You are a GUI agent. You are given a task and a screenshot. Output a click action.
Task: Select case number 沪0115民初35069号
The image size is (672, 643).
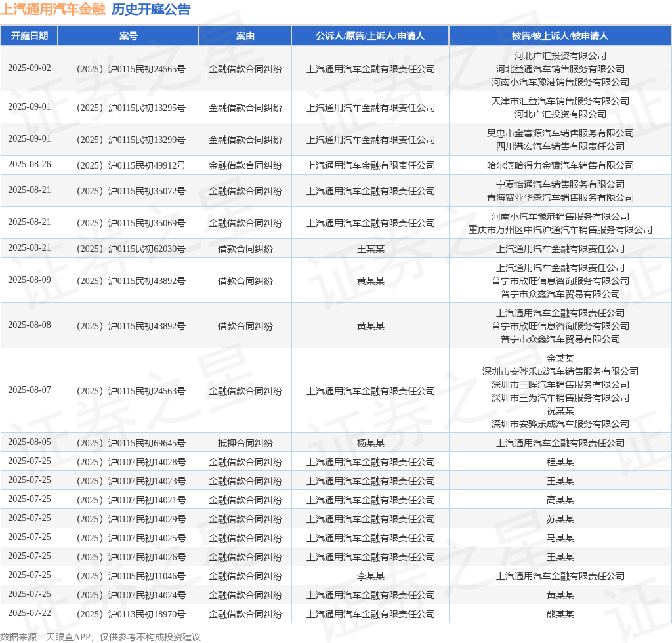point(131,223)
